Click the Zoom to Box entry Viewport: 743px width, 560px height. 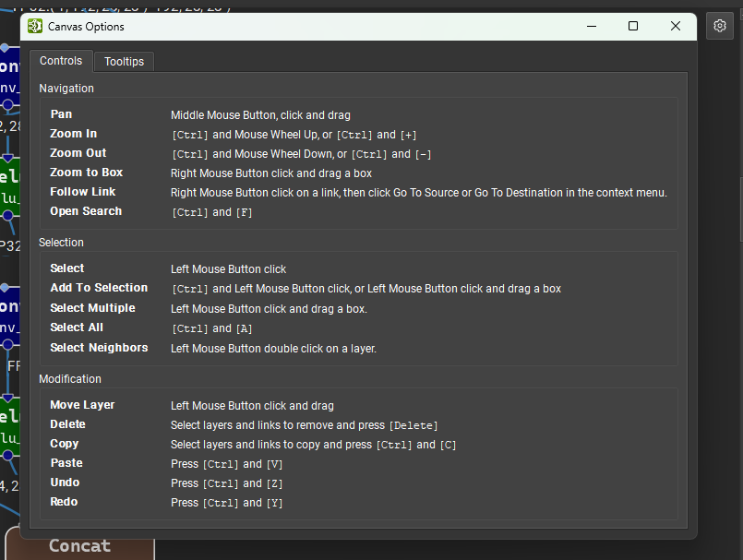[x=86, y=173]
